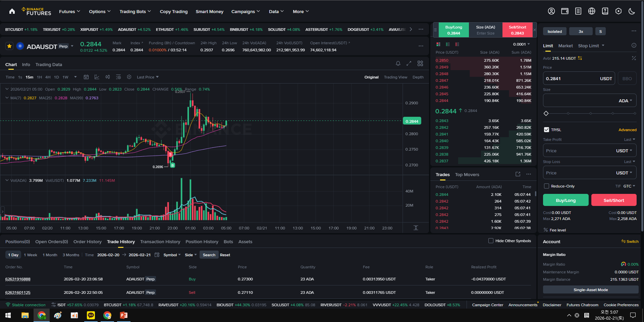The height and width of the screenshot is (322, 644).
Task: Open the Last Price dropdown in chart toolbar
Action: pyautogui.click(x=148, y=77)
